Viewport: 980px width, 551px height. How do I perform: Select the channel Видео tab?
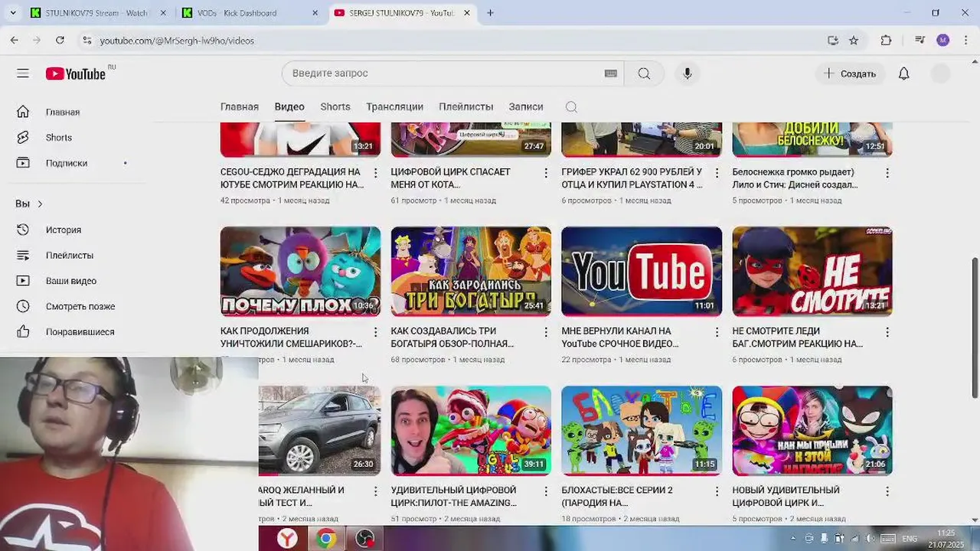pos(289,106)
